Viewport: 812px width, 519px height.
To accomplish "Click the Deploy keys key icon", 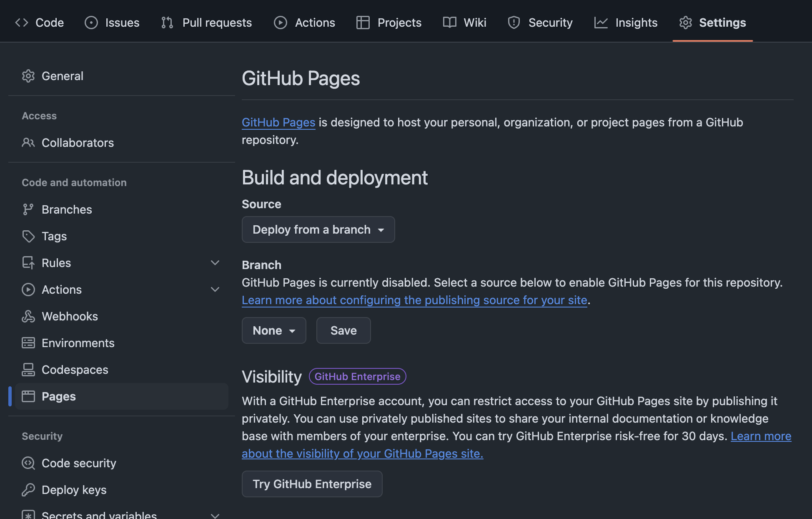I will [28, 490].
